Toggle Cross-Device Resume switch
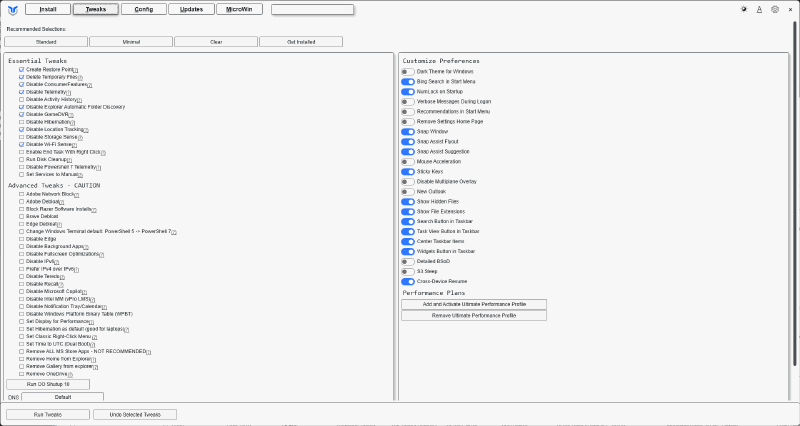Screen dimensions: 800x426 point(408,282)
